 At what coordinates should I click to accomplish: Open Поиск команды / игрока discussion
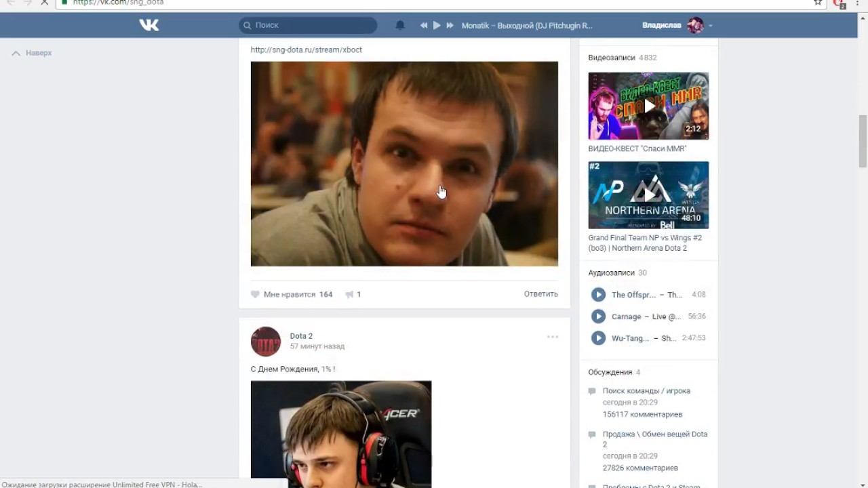click(646, 390)
